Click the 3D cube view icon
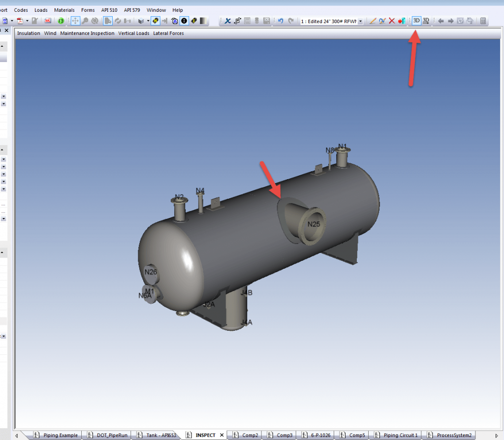Screen dimensions: 504x440 [x=141, y=21]
